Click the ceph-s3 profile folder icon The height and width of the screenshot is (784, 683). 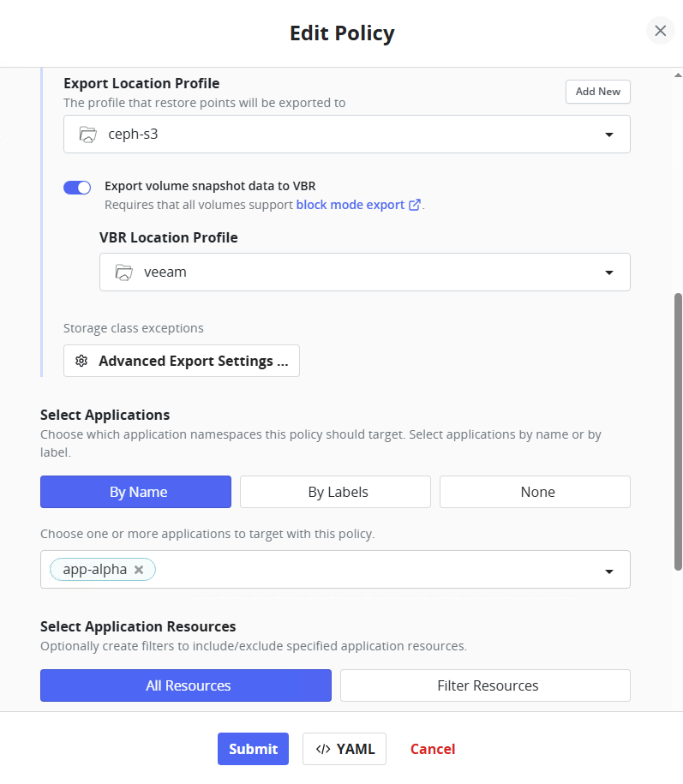point(87,135)
